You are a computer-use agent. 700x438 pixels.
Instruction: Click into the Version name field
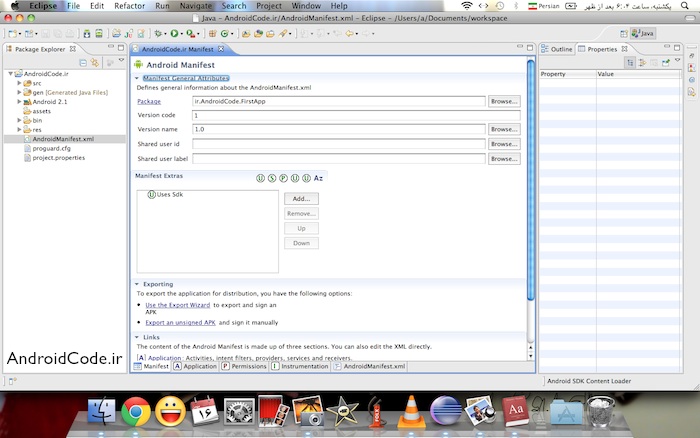[x=338, y=130]
